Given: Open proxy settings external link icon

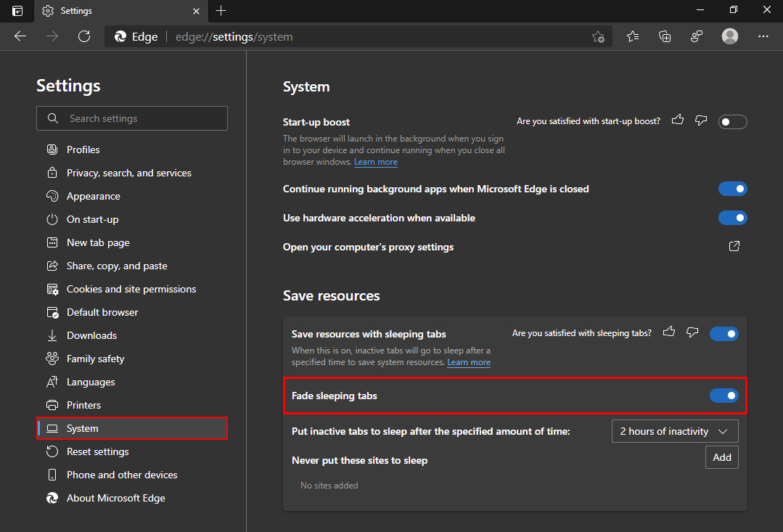Looking at the screenshot, I should pos(734,246).
